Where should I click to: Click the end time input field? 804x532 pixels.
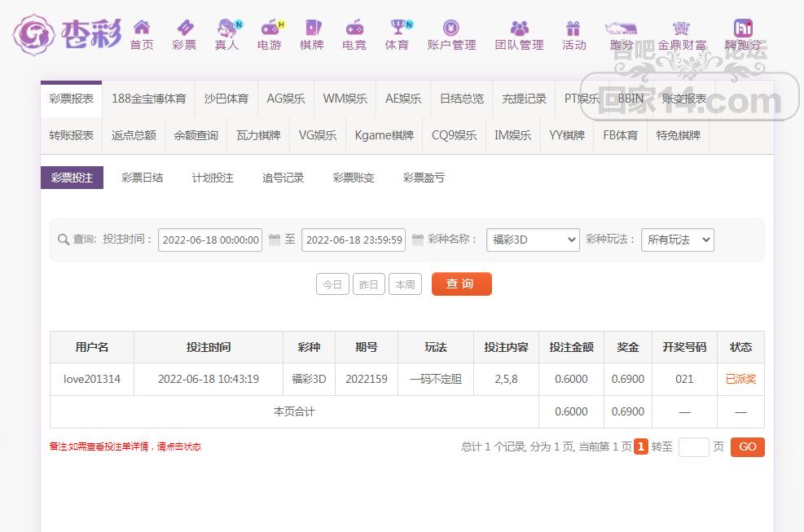354,240
